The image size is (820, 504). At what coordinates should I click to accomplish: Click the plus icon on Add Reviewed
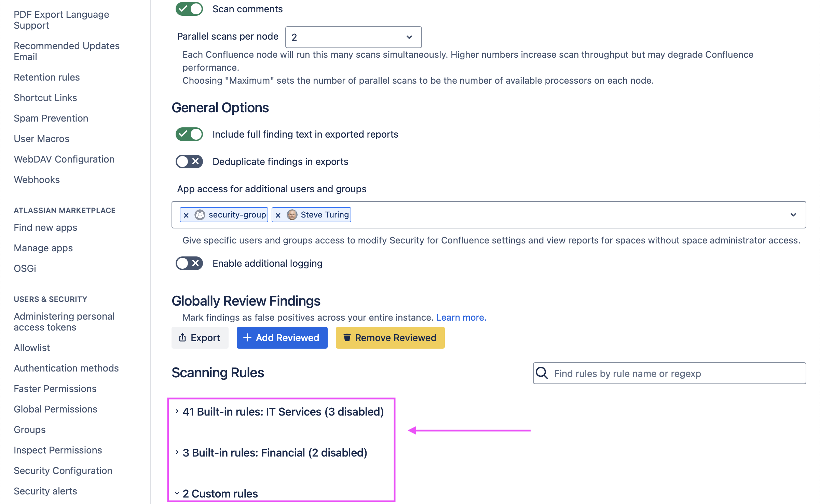247,338
